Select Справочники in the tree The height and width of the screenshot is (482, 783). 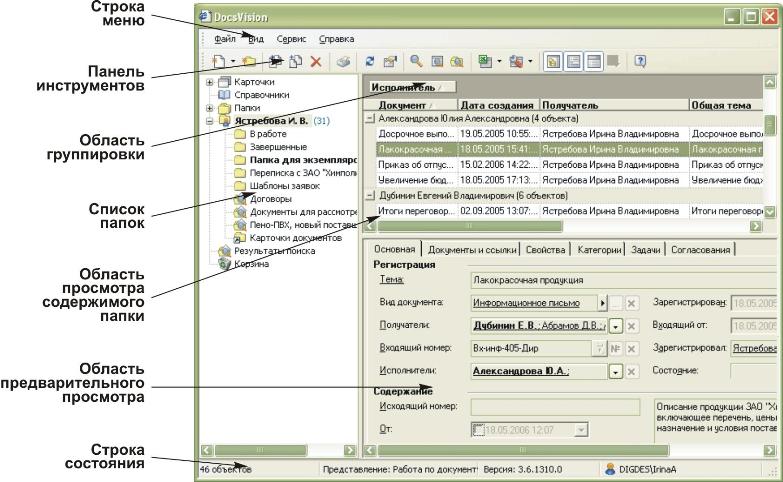tap(262, 95)
